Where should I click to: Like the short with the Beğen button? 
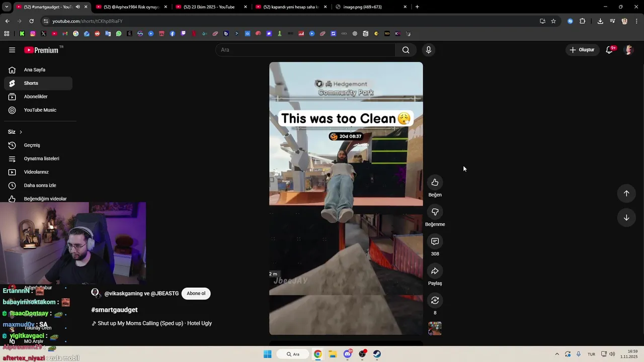pyautogui.click(x=435, y=183)
